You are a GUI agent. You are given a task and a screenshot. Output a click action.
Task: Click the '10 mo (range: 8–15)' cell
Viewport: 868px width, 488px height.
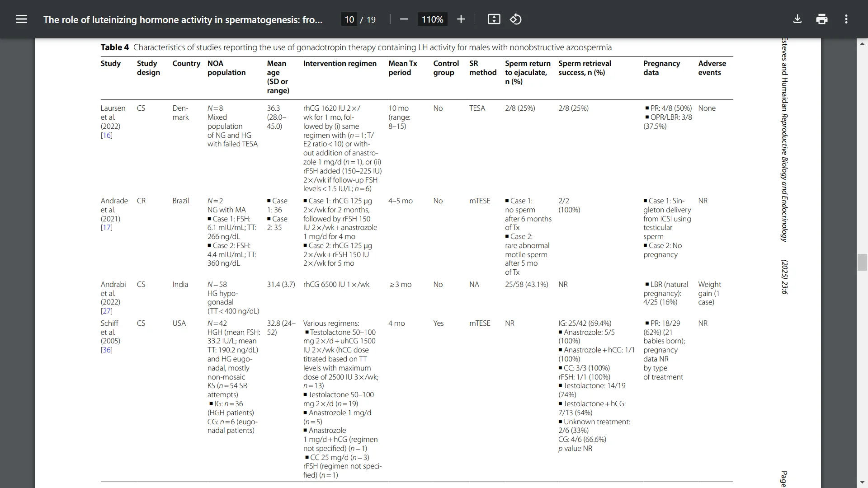(x=399, y=117)
